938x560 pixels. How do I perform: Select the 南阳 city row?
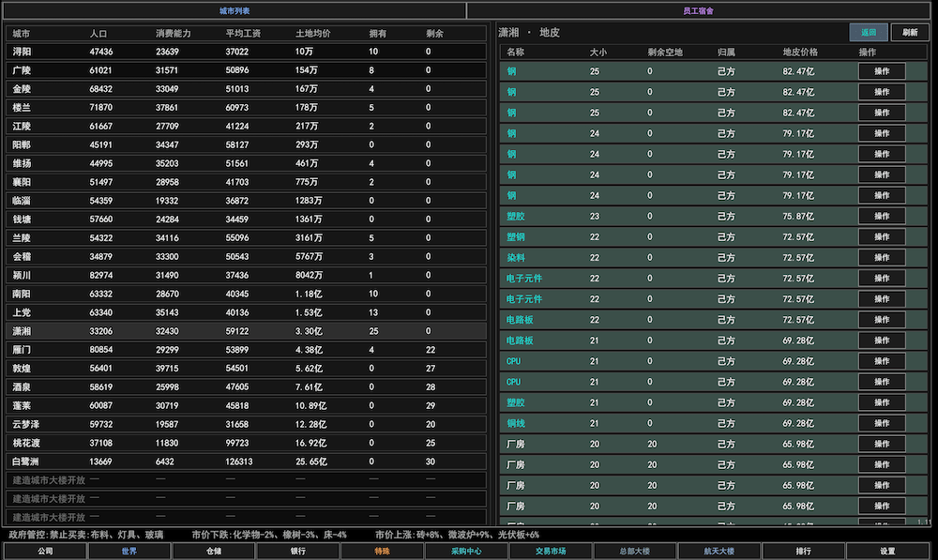coord(246,294)
